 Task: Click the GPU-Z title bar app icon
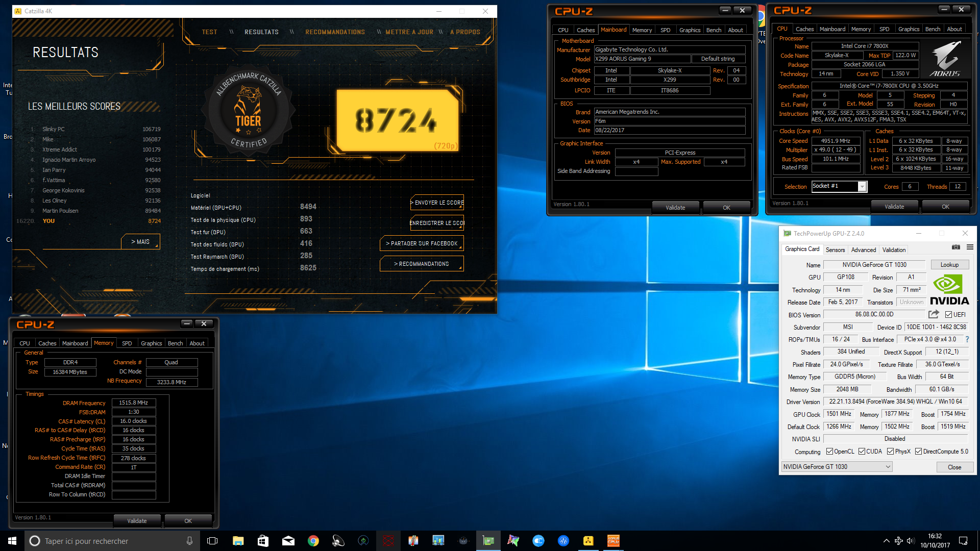pyautogui.click(x=787, y=234)
